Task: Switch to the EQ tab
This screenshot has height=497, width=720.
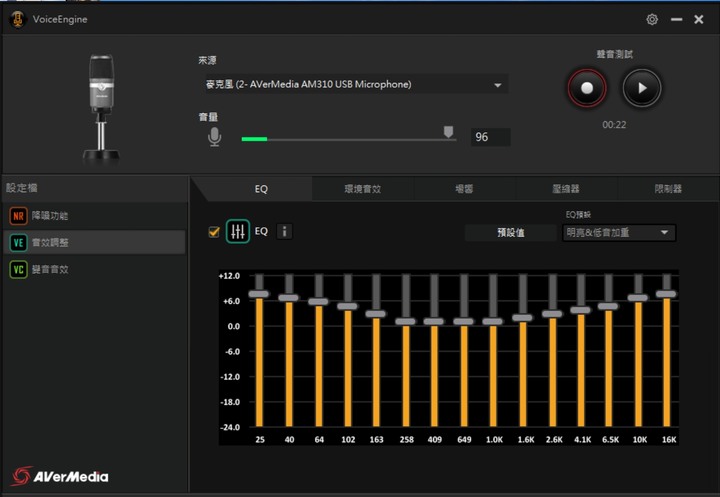Action: 261,189
